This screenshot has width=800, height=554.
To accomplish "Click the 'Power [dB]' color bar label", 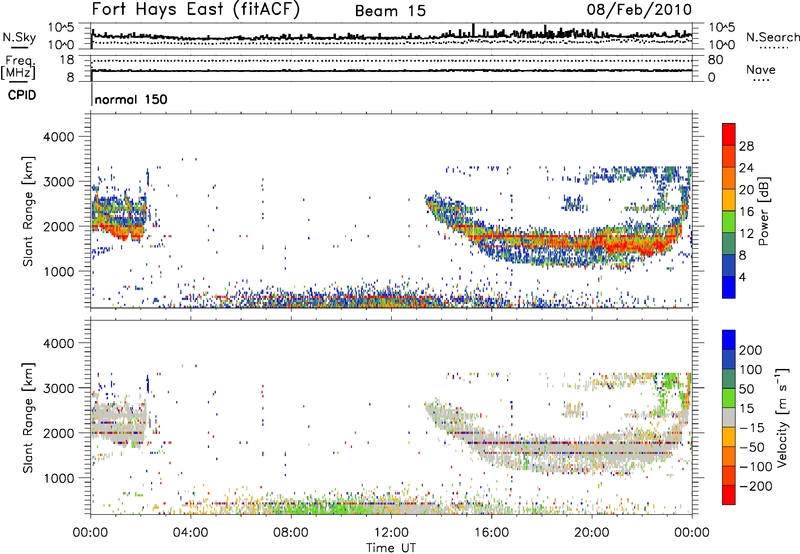I will [763, 211].
